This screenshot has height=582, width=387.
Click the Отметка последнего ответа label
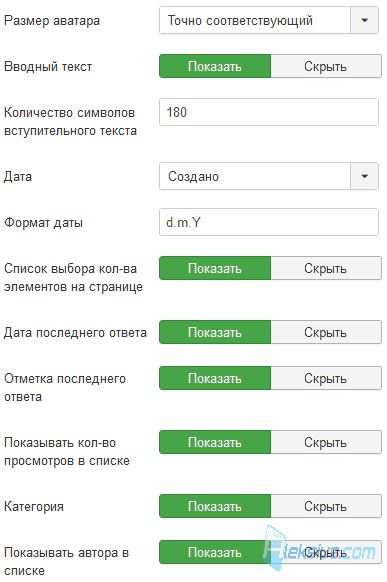click(x=65, y=388)
